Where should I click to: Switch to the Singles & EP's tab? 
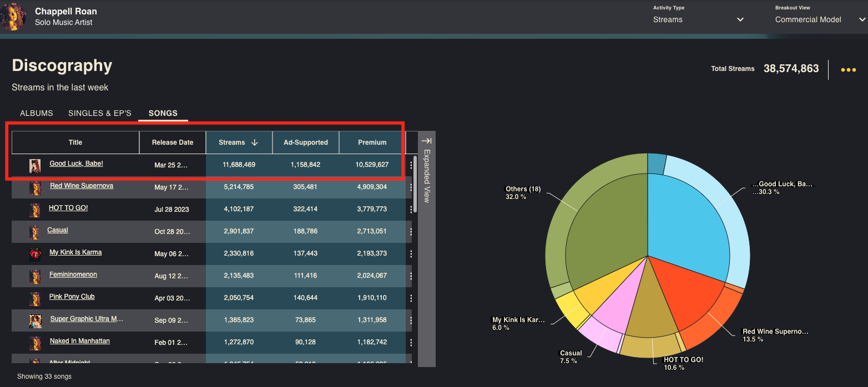[100, 113]
